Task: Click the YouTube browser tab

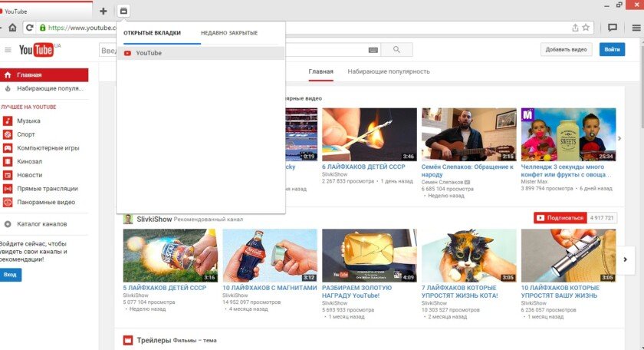Action: point(45,11)
